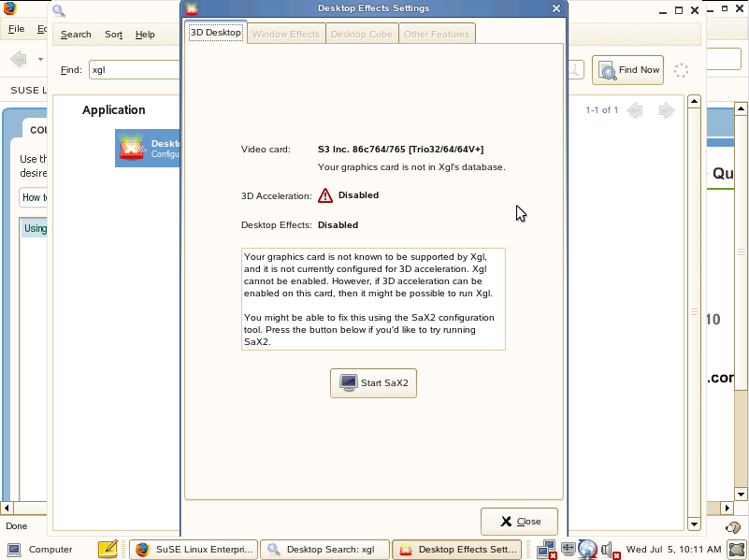
Task: Click Firefox vertical scrollbar up arrow
Action: 741,108
